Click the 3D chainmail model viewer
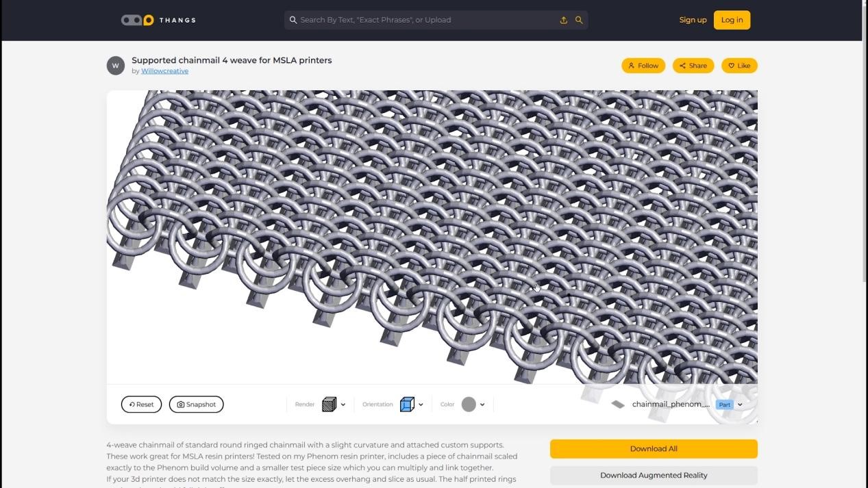The image size is (868, 488). (432, 237)
